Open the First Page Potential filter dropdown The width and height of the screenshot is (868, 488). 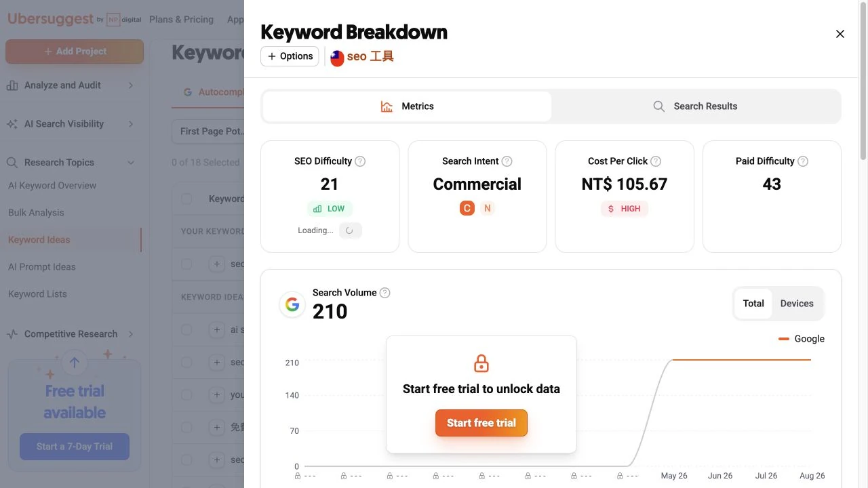208,131
